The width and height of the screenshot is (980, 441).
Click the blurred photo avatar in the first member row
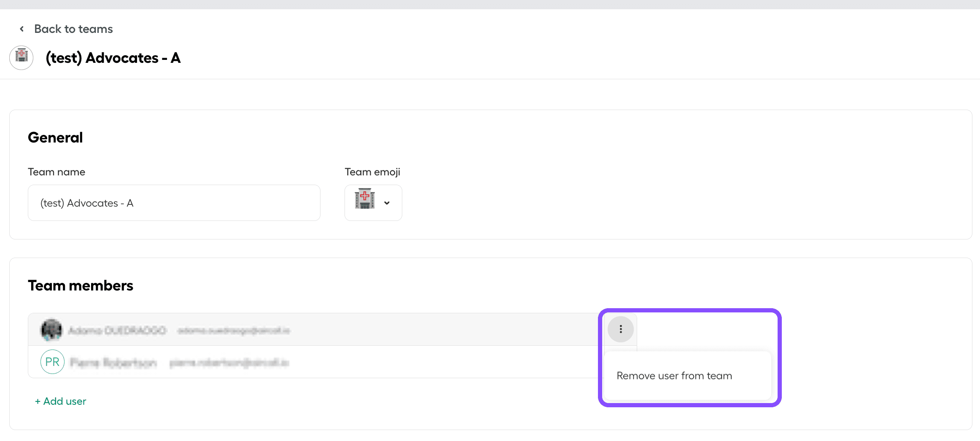click(x=51, y=329)
